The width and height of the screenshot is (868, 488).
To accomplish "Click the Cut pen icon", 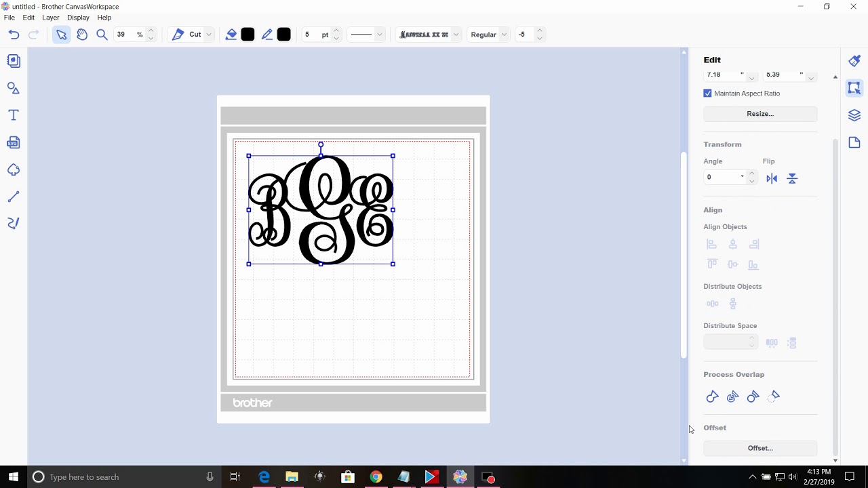I will pos(178,35).
